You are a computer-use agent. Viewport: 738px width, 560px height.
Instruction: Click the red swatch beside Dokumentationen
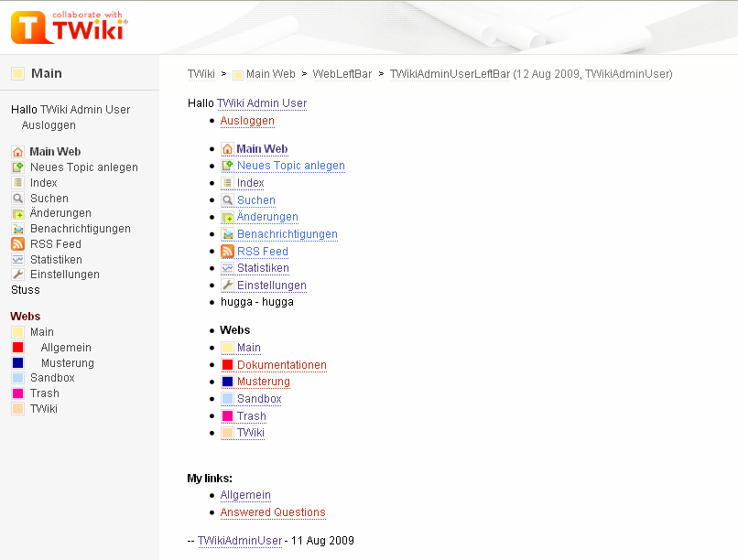coord(227,365)
